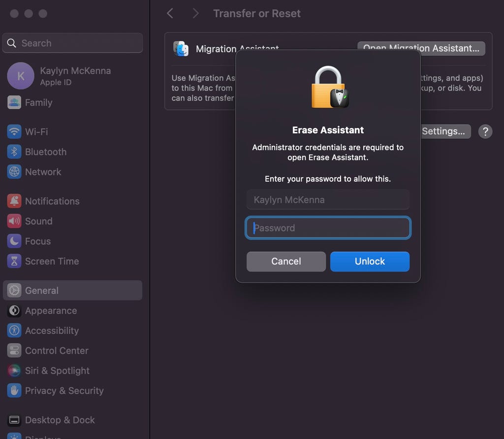The height and width of the screenshot is (439, 504).
Task: Select Screen Time hourglass icon
Action: click(14, 261)
